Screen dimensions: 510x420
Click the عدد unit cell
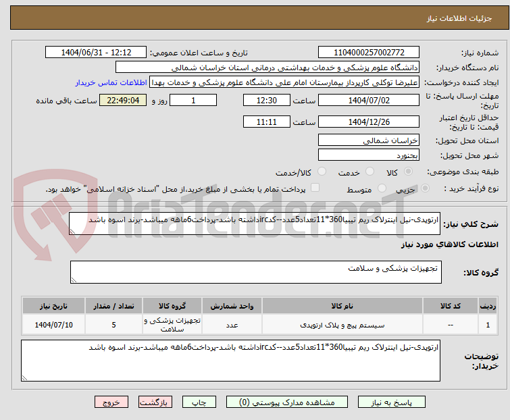pyautogui.click(x=232, y=324)
